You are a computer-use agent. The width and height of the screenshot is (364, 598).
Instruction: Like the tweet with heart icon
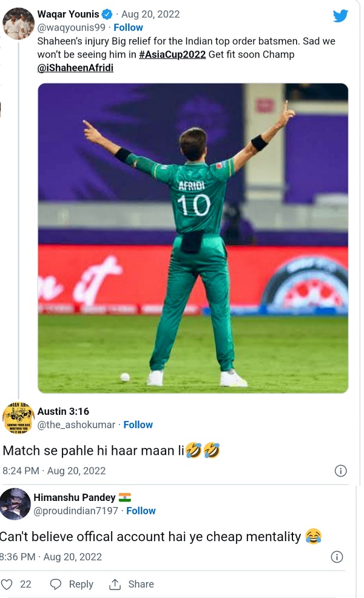click(7, 584)
